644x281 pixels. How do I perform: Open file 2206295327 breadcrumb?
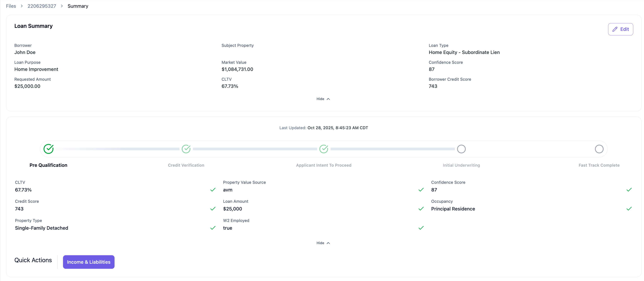click(x=42, y=6)
